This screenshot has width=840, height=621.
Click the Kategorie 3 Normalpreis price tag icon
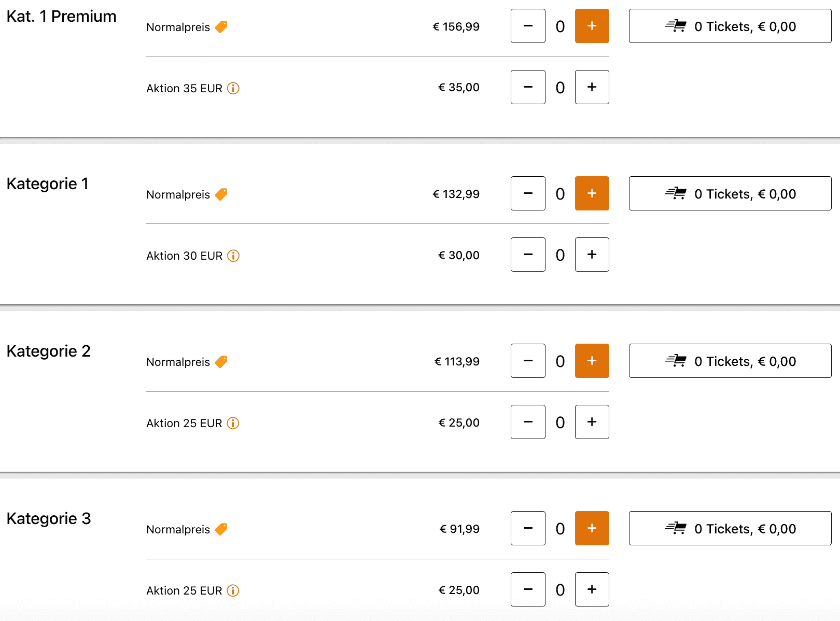point(221,529)
